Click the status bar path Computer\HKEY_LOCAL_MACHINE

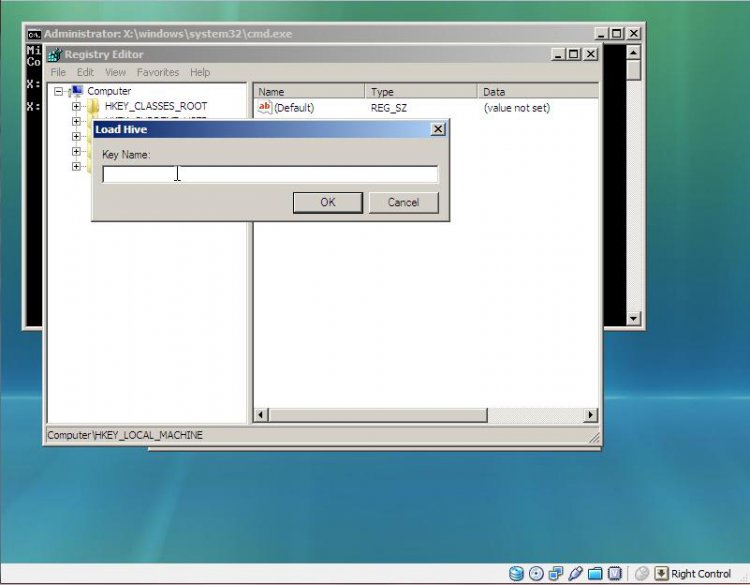[x=125, y=435]
